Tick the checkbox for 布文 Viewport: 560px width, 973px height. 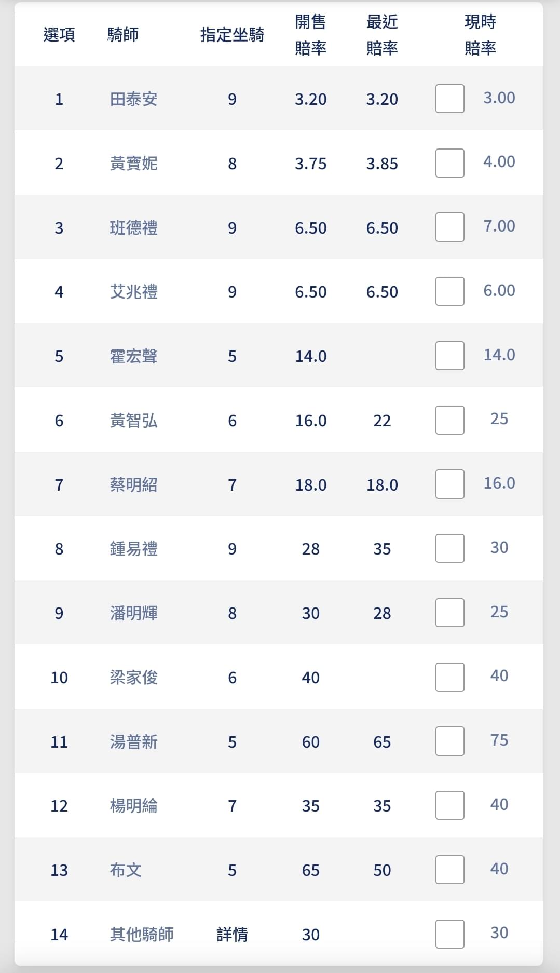click(449, 870)
